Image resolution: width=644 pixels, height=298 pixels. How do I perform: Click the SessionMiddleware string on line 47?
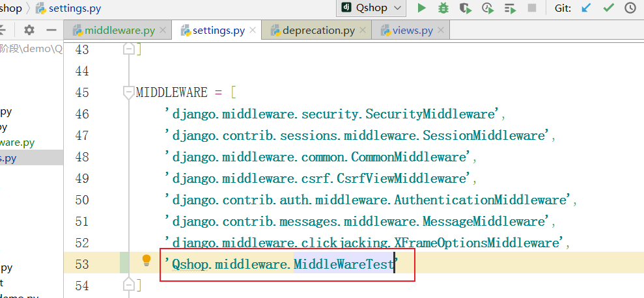coord(357,135)
